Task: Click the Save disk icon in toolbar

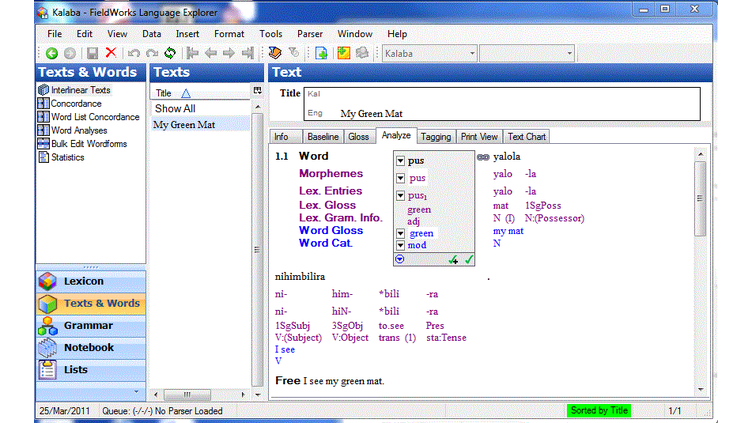Action: tap(92, 53)
